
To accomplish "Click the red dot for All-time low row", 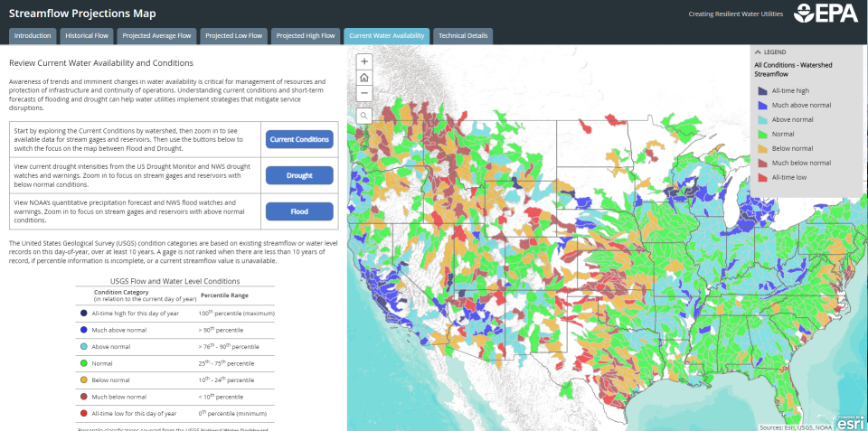I will pyautogui.click(x=83, y=413).
